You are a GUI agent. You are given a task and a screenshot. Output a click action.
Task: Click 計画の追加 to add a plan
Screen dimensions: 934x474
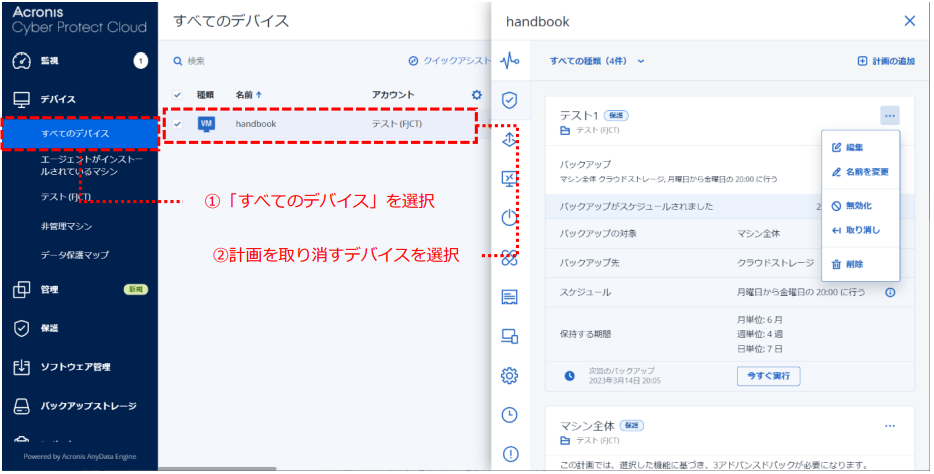(x=886, y=61)
